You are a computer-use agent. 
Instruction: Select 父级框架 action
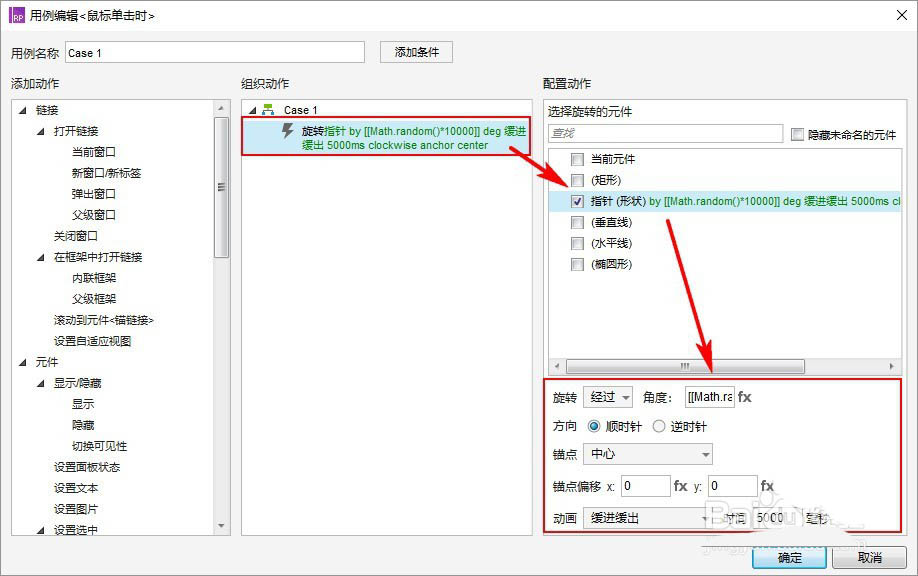tap(94, 299)
